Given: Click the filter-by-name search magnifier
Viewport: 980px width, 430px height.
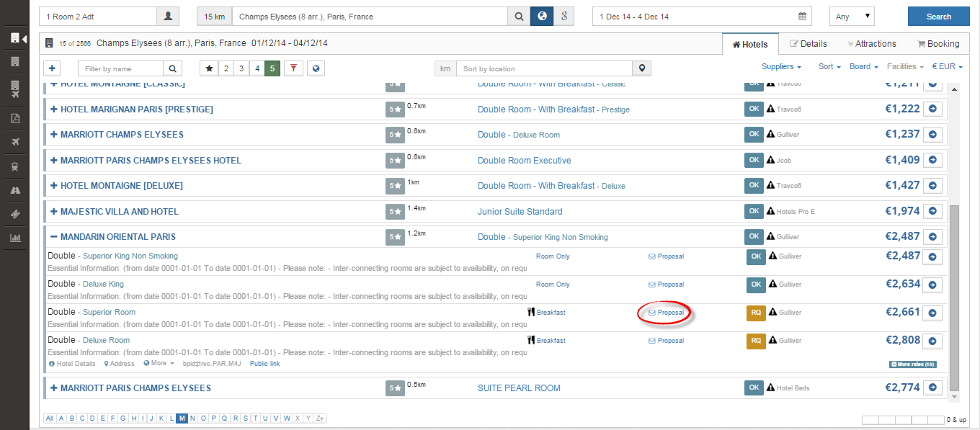Looking at the screenshot, I should click(173, 68).
